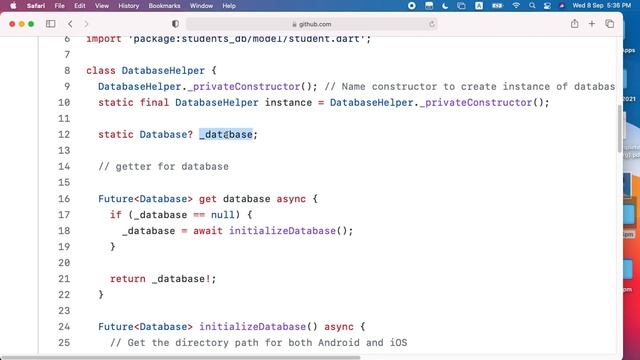
Task: Open the Share menu
Action: pyautogui.click(x=574, y=24)
